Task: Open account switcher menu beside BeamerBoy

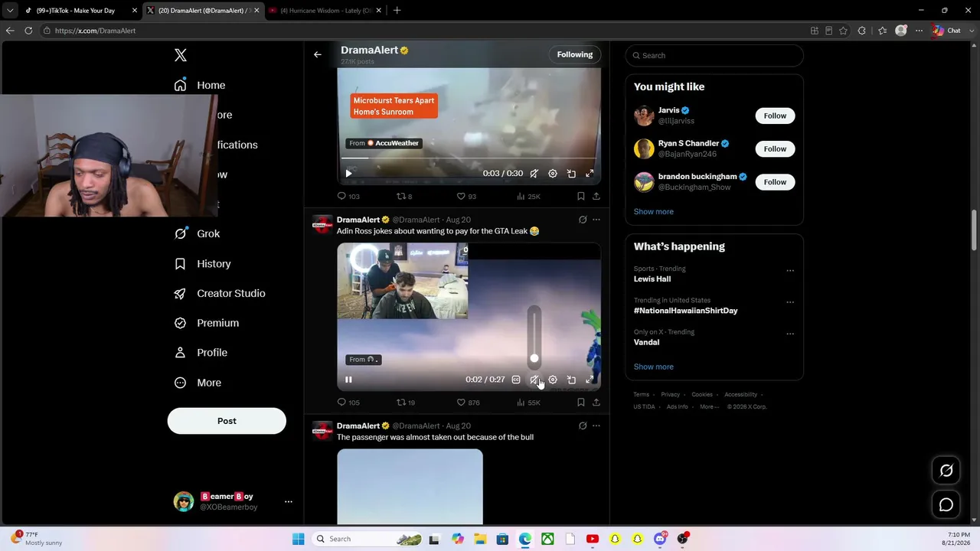Action: (x=289, y=502)
